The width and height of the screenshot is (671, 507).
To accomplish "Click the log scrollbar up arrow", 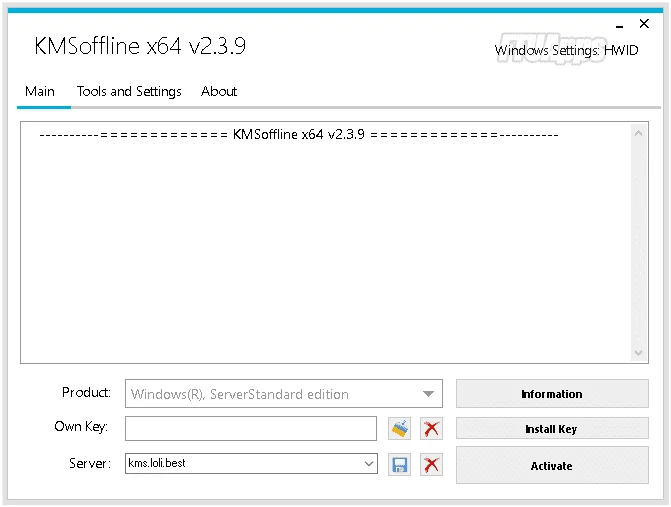I will [x=638, y=133].
